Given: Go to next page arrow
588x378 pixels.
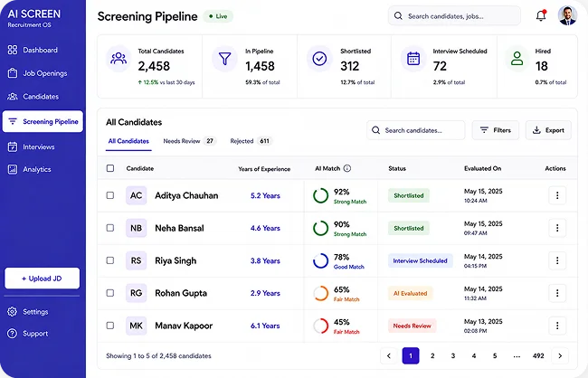Looking at the screenshot, I should (560, 356).
